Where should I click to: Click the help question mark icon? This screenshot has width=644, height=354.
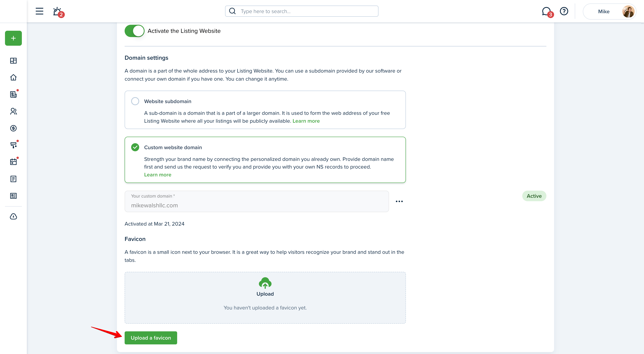point(564,11)
